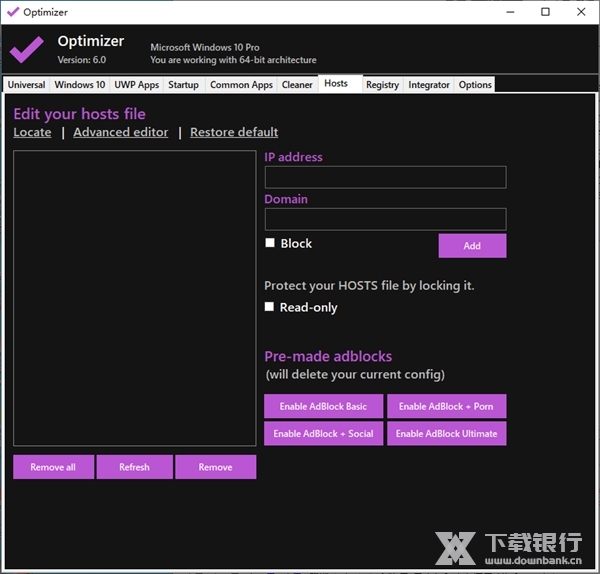Switch to the Universal tab
The width and height of the screenshot is (600, 574).
coord(26,85)
